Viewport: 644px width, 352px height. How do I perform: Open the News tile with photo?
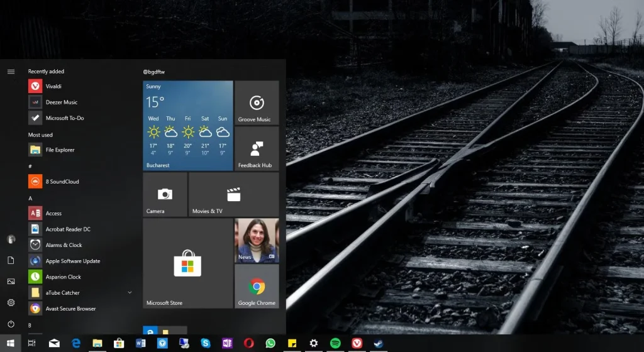(257, 240)
